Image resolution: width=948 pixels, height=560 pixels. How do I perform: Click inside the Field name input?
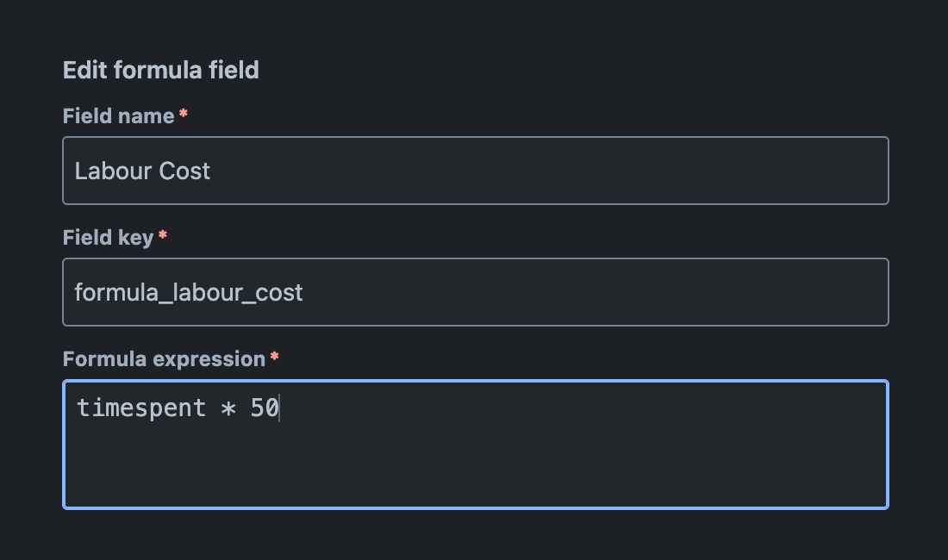(474, 170)
